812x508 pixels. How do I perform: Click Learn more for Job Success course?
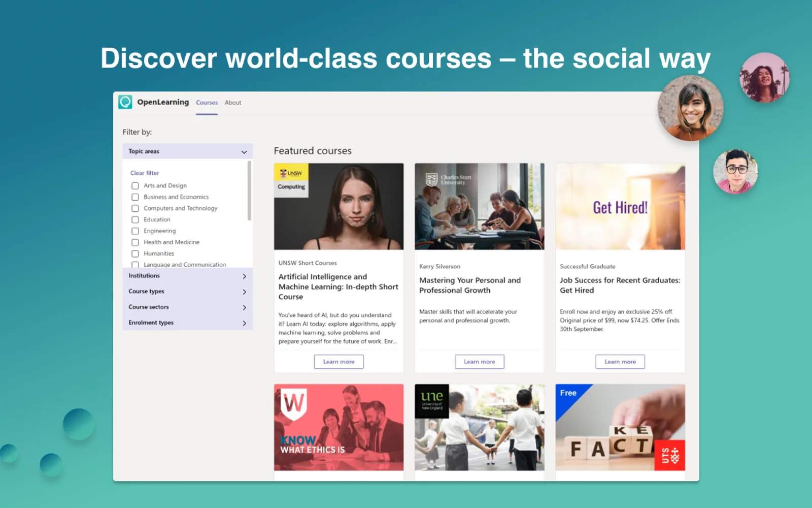pyautogui.click(x=620, y=362)
